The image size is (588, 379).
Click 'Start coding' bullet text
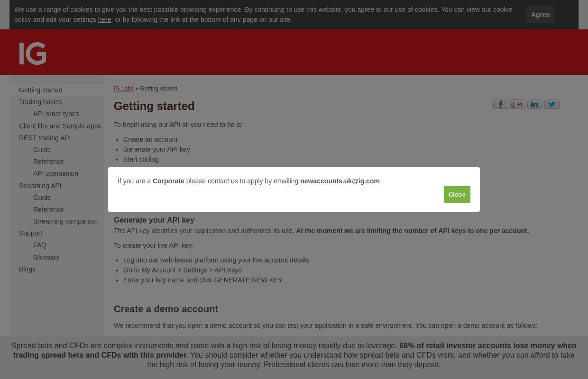(141, 159)
